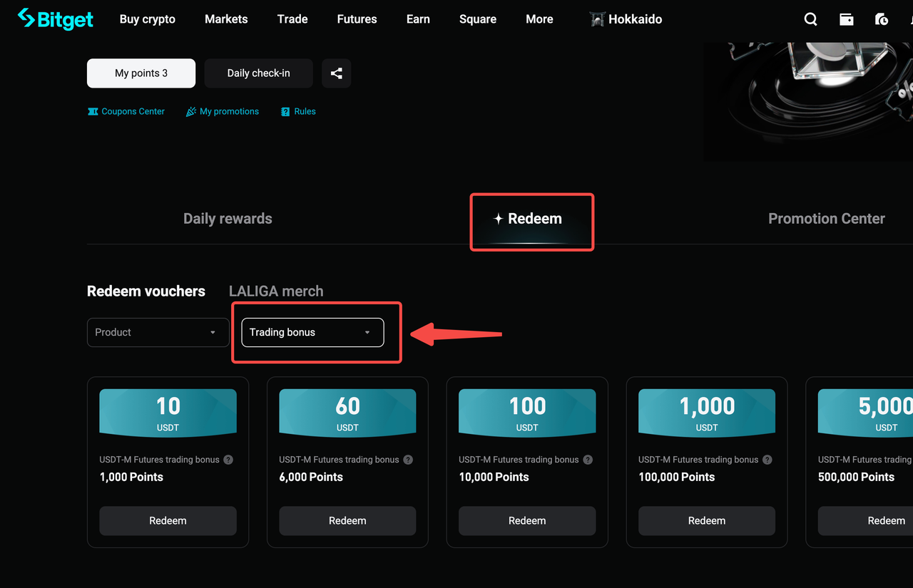This screenshot has width=913, height=588.
Task: Expand the More navigation menu
Action: (x=539, y=19)
